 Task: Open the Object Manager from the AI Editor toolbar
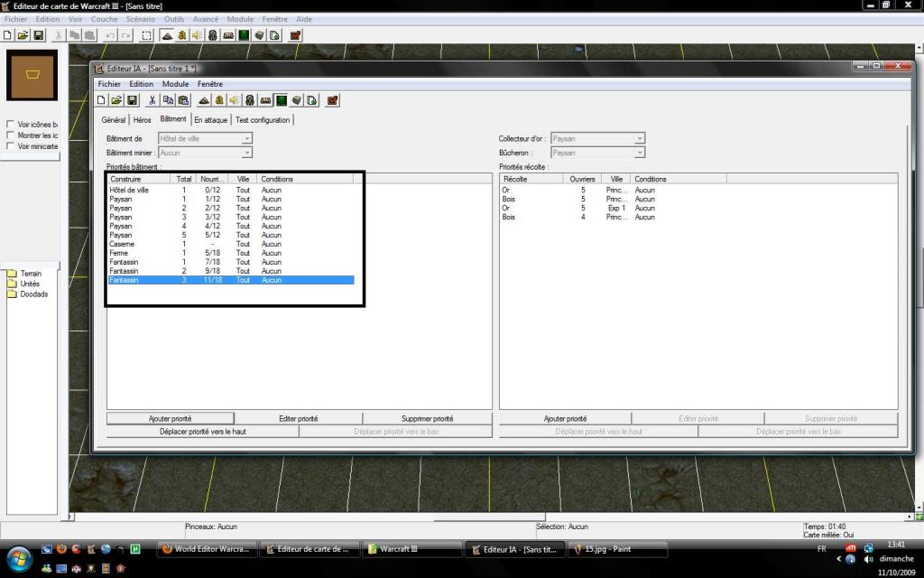click(x=296, y=101)
